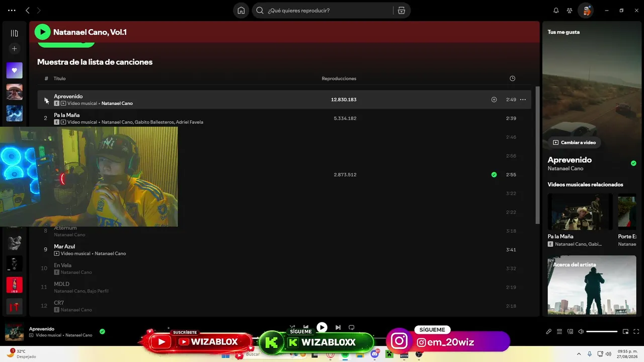Click the main play button in player controls
This screenshot has width=644, height=362.
point(322,327)
